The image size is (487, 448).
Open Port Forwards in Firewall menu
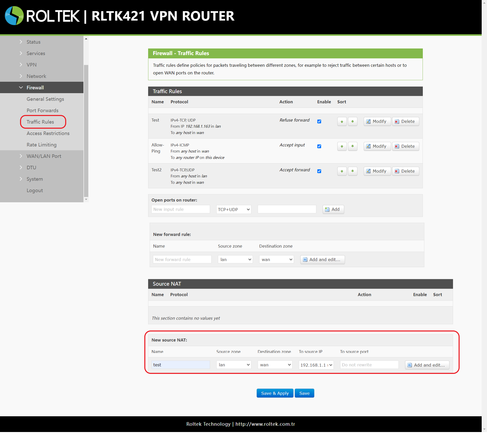point(42,110)
